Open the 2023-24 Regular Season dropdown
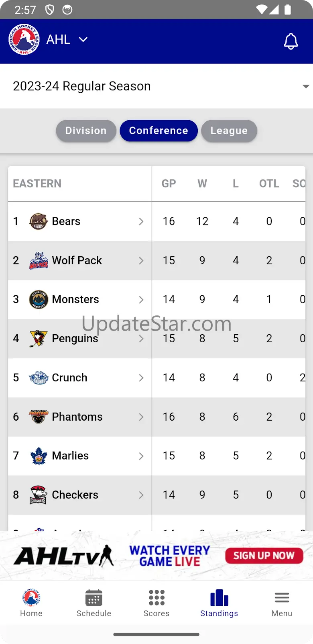This screenshot has width=313, height=644. pos(156,86)
